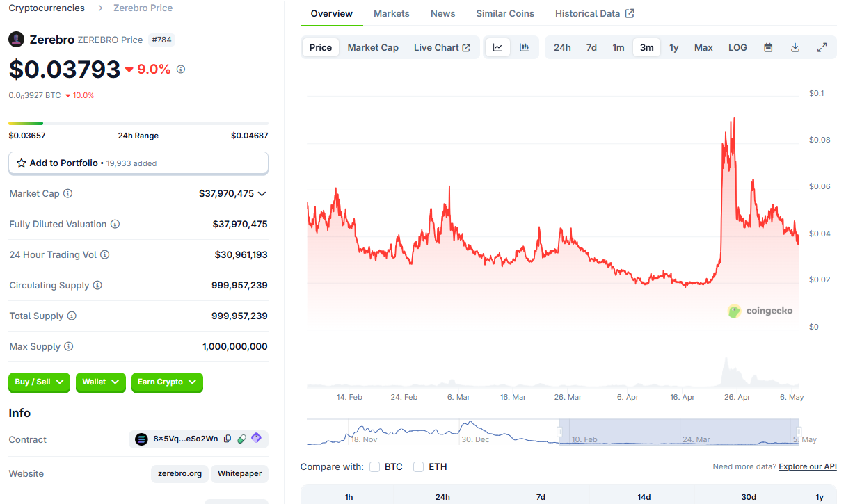Click right handle of chart range navigator
This screenshot has height=504, width=846.
(x=799, y=432)
